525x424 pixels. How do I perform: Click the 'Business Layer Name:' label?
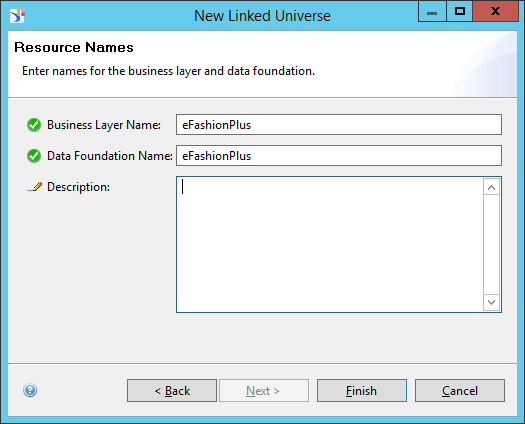[x=104, y=125]
